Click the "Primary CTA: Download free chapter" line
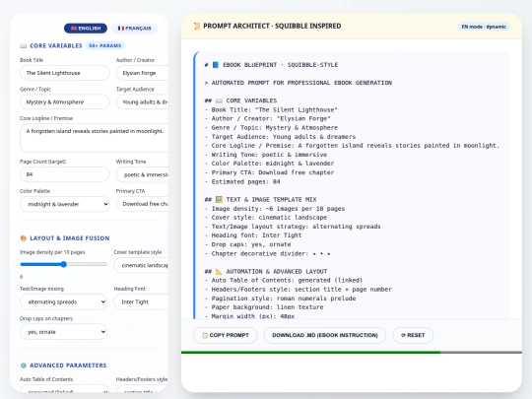The height and width of the screenshot is (399, 532). 269,172
